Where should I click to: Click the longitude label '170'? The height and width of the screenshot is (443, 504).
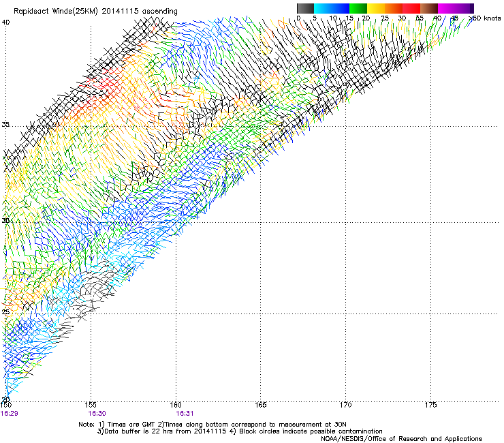pos(345,405)
